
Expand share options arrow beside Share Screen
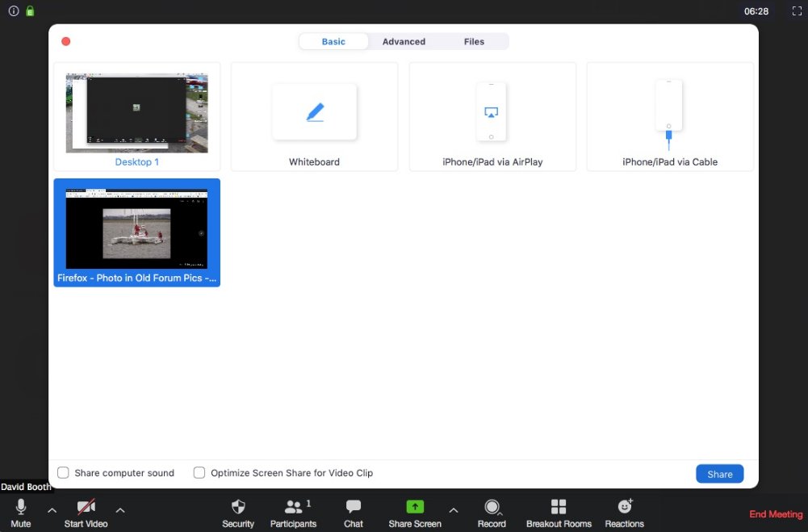point(454,510)
